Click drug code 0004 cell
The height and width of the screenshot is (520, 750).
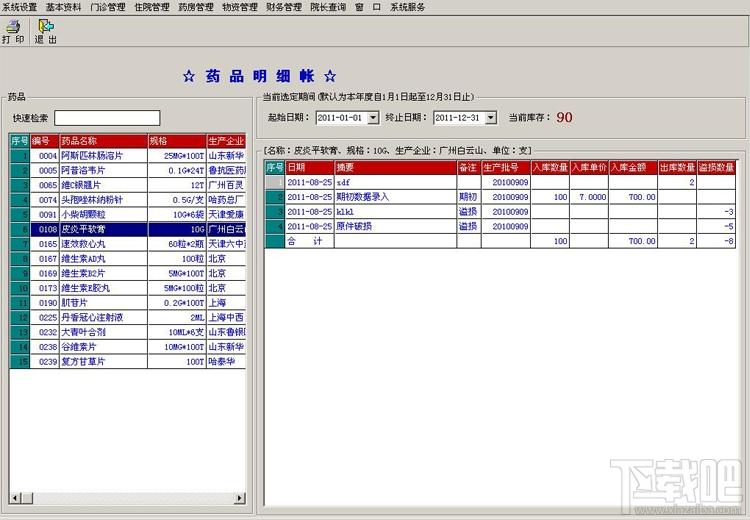pyautogui.click(x=45, y=155)
